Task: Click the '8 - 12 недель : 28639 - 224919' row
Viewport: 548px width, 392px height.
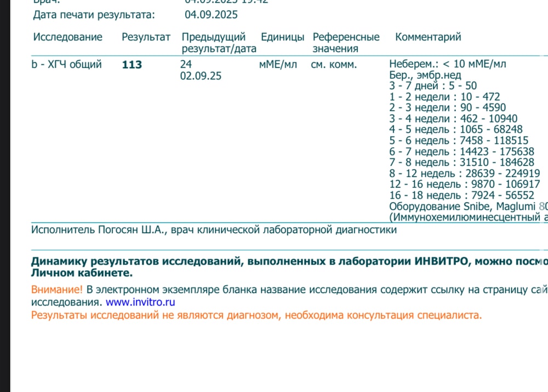Action: tap(464, 174)
